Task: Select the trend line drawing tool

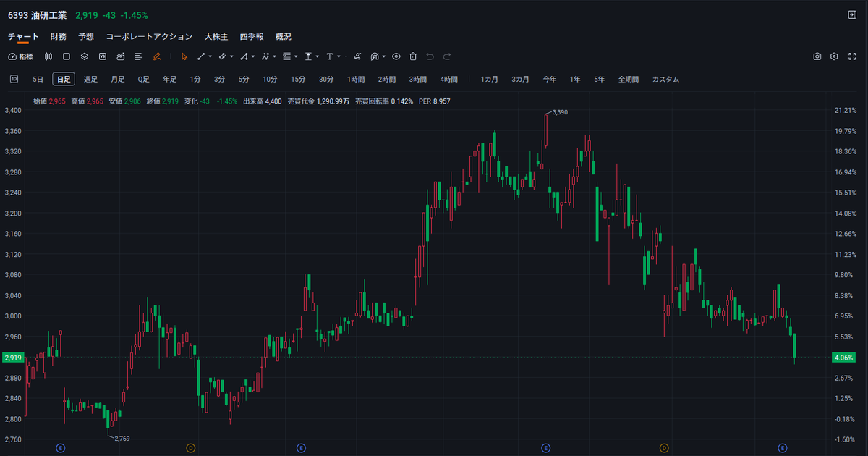Action: [x=201, y=56]
